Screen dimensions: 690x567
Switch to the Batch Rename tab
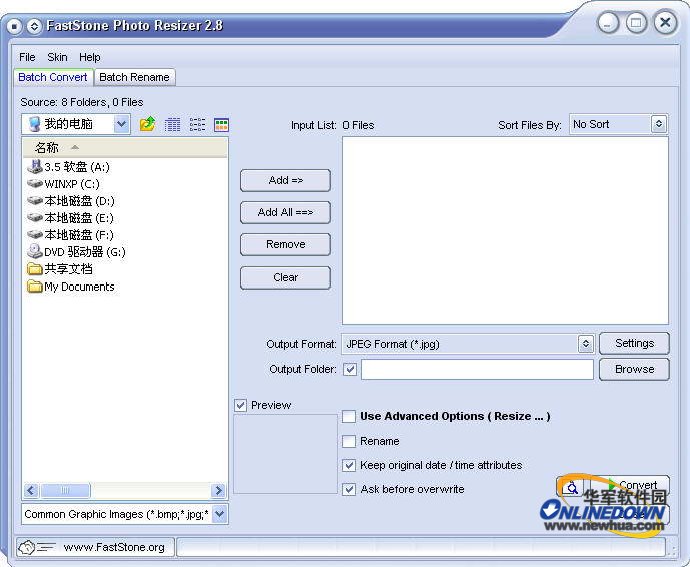click(x=135, y=77)
